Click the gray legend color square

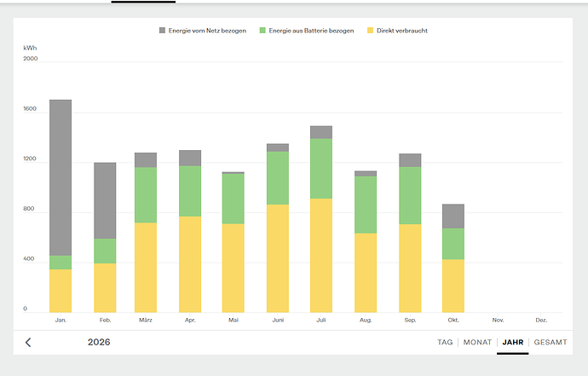pyautogui.click(x=163, y=31)
